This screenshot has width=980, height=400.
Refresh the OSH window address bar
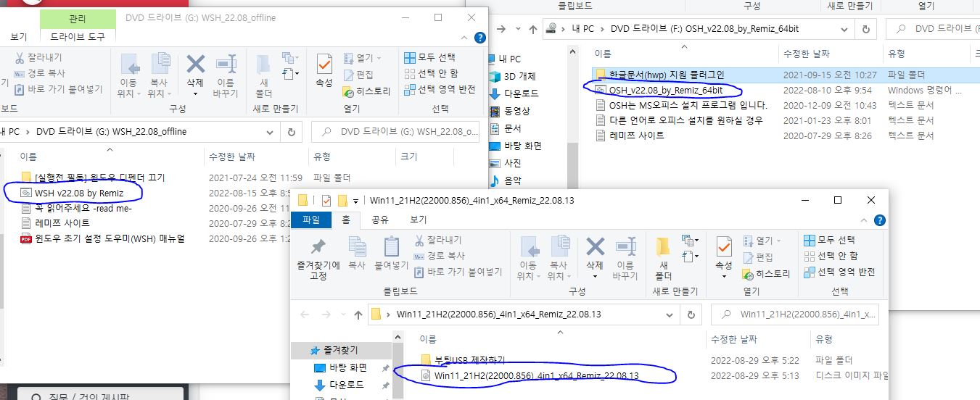(865, 29)
